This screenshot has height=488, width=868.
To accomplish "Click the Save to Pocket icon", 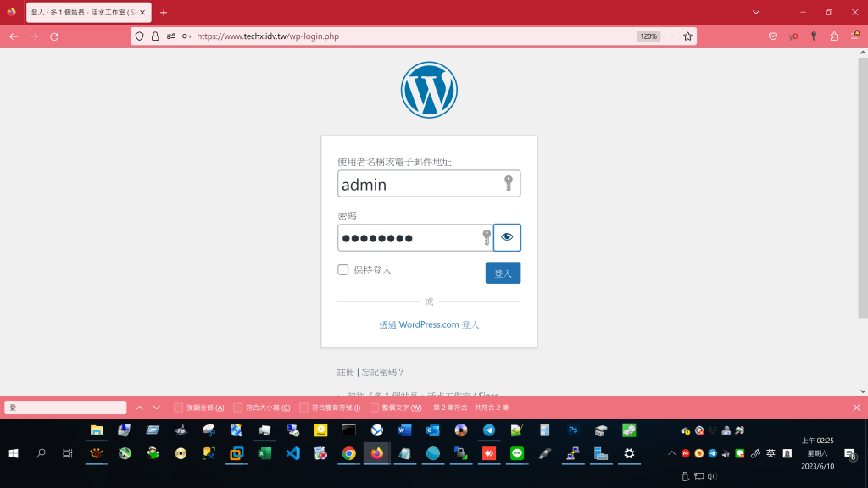I will click(773, 36).
